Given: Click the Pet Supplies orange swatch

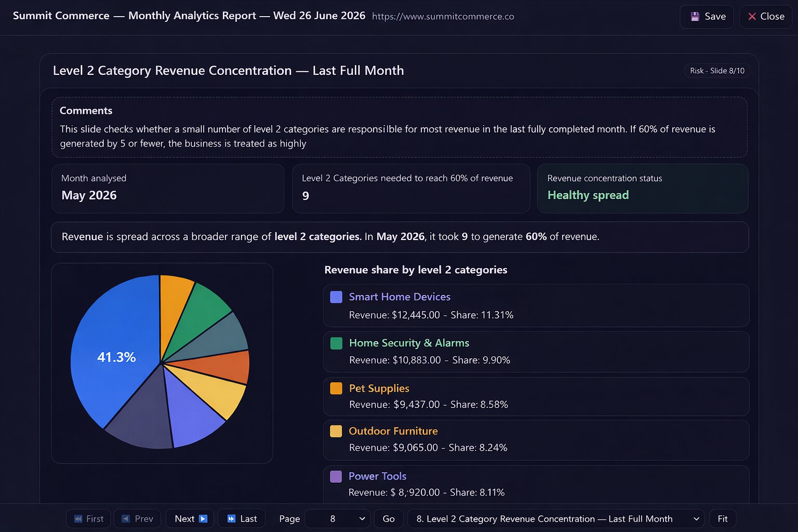Looking at the screenshot, I should (336, 389).
